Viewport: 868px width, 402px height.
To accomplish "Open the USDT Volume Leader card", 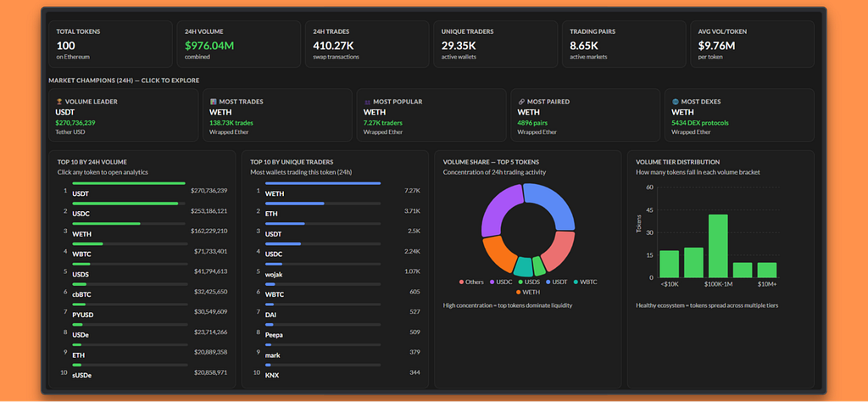I will point(124,115).
